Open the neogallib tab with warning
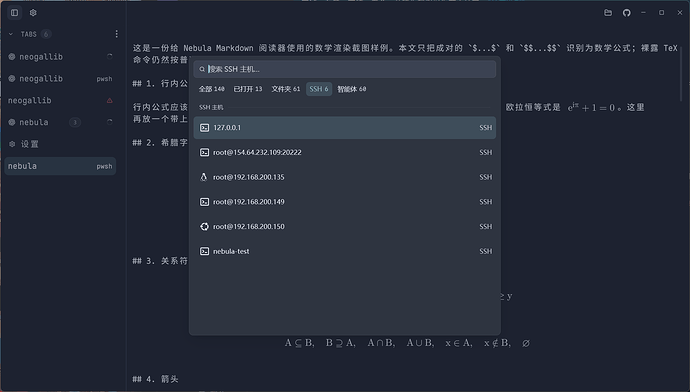Viewport: 690px width, 392px height. 60,100
